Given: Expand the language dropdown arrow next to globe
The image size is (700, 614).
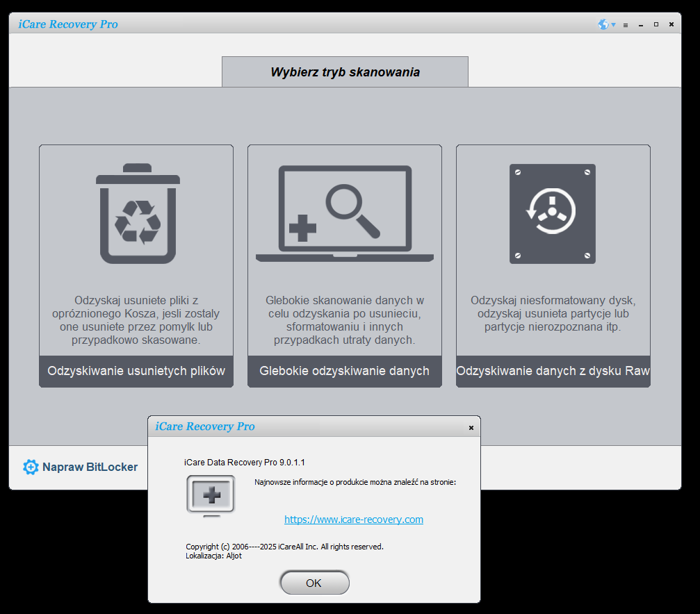Looking at the screenshot, I should 613,25.
